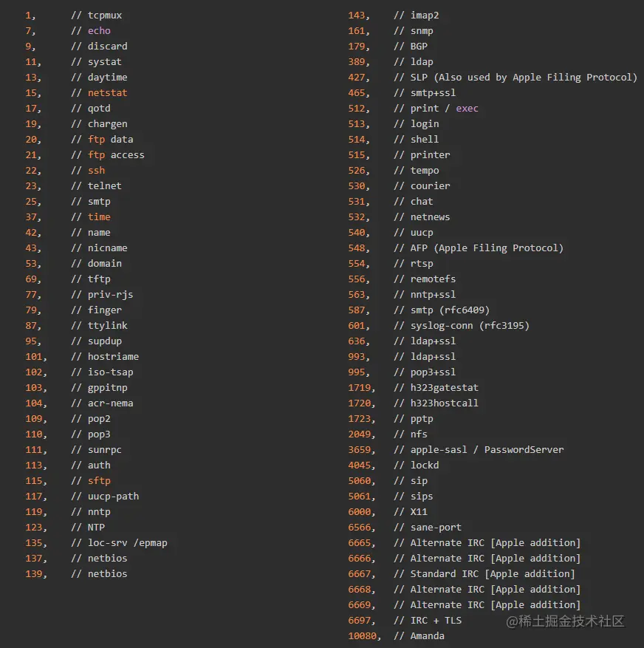Click the 'nntp+ssl' comment
Viewport: 644px width, 648px height.
433,295
